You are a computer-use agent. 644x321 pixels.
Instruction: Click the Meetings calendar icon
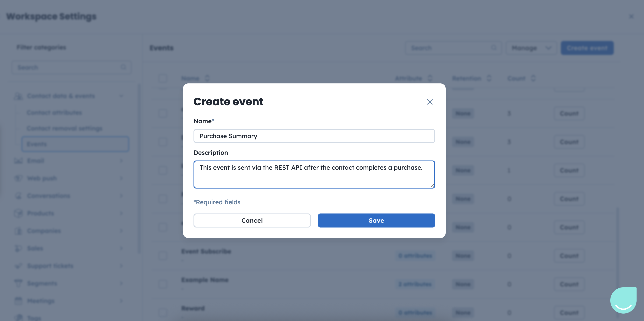(19, 301)
